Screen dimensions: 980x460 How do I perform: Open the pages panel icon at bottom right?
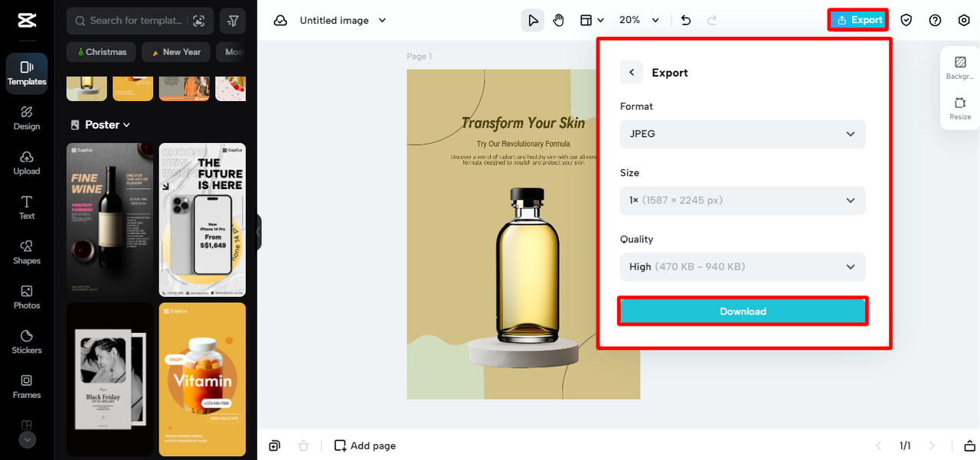click(x=969, y=445)
